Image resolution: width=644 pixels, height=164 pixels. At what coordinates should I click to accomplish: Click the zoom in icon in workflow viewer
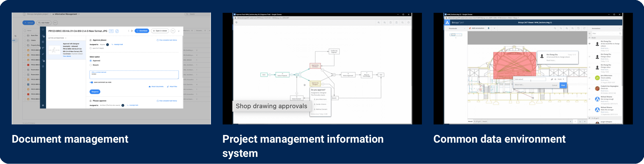tap(379, 22)
